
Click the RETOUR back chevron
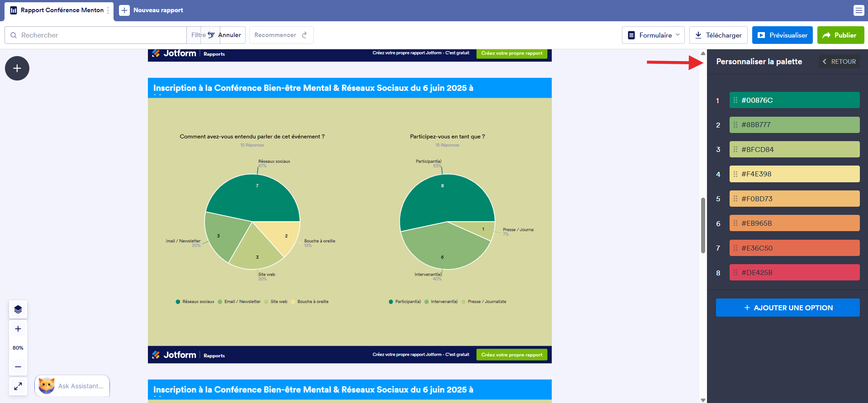point(825,62)
